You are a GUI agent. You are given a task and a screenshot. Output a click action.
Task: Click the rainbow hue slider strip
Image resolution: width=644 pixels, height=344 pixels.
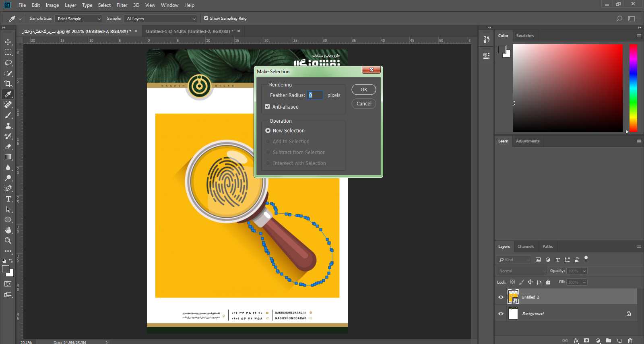(633, 88)
